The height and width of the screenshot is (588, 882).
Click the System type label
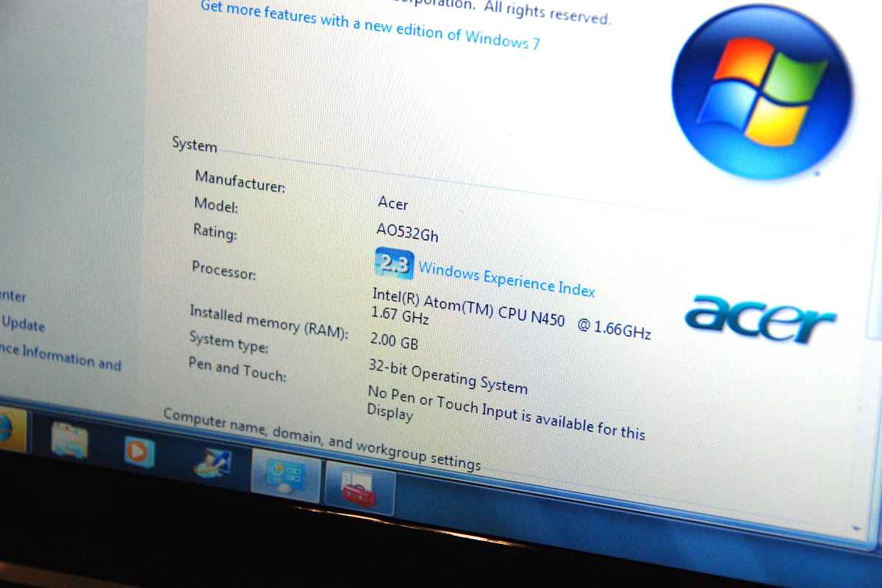tap(229, 342)
